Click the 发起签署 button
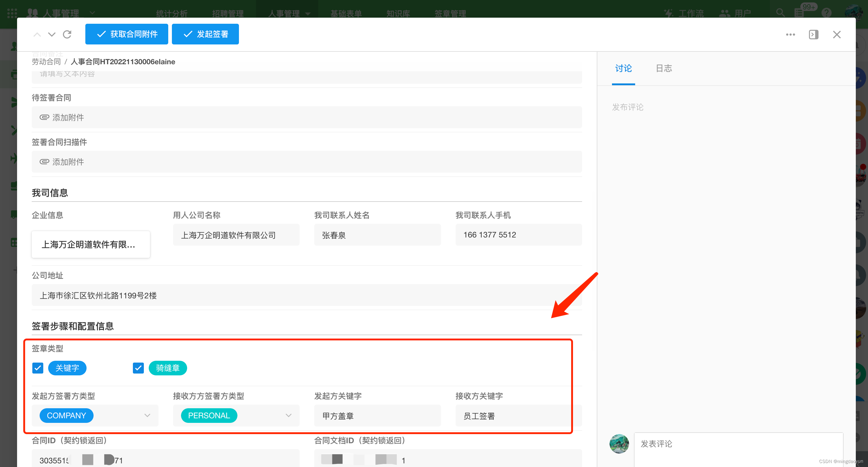This screenshot has height=467, width=868. click(205, 34)
